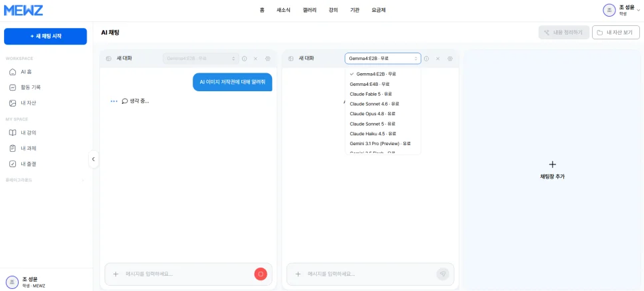Go to 홈 in top navigation

click(x=262, y=10)
